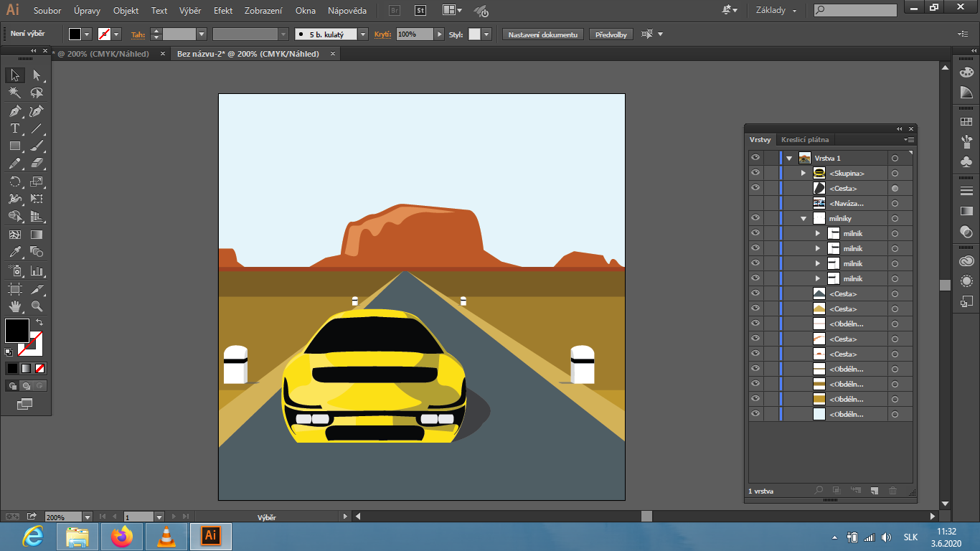Switch to the Kreslicí plátna tab
This screenshot has width=980, height=551.
805,140
